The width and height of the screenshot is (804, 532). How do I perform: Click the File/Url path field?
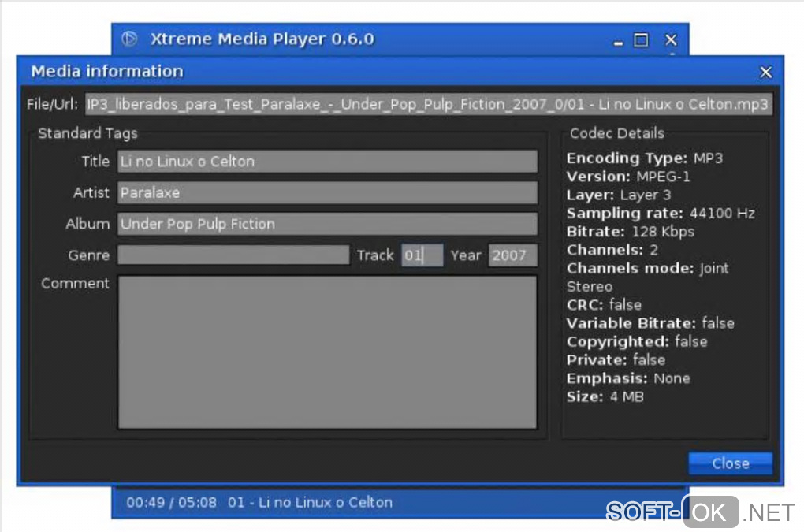point(429,104)
